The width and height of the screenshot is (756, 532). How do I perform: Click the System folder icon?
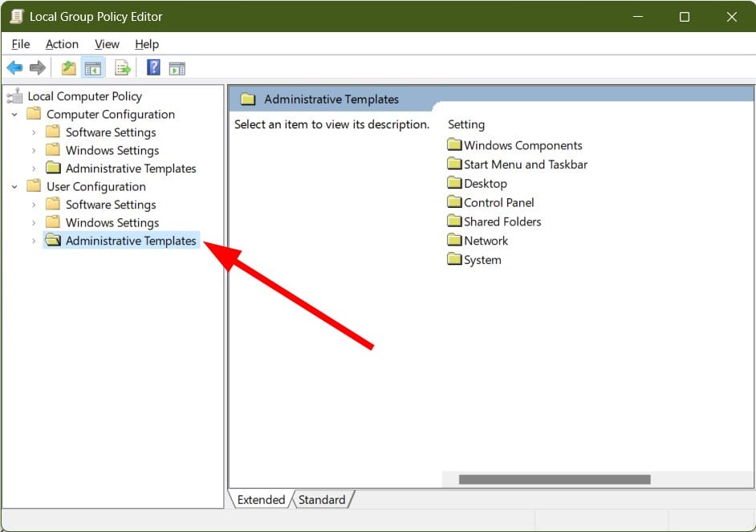click(x=454, y=259)
